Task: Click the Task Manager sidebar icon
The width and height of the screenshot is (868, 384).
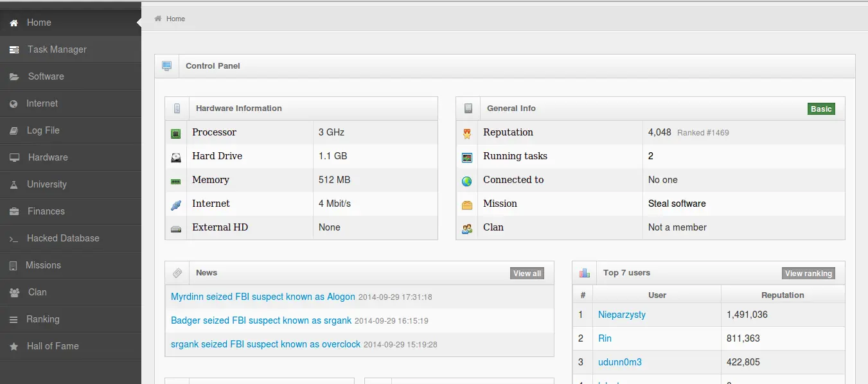Action: (13, 49)
